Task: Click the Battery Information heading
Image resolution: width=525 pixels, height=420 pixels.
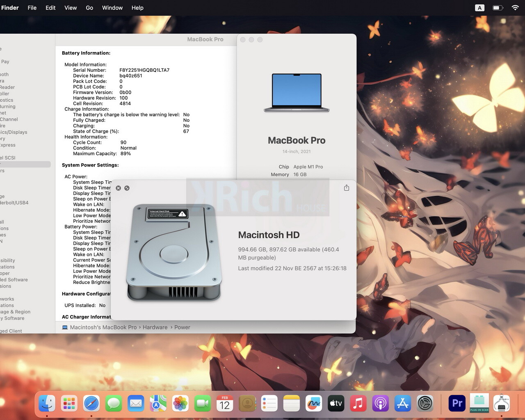Action: 86,53
